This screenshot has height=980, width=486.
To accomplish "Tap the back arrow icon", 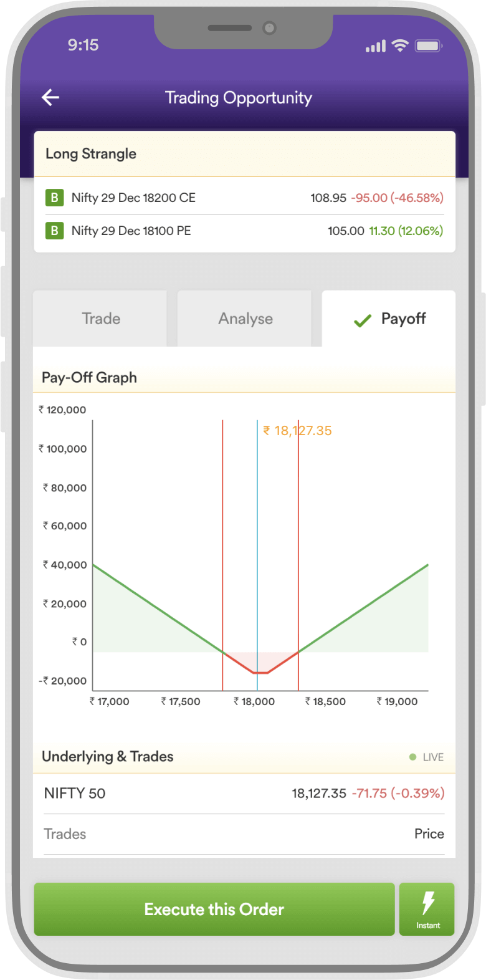I will coord(50,97).
